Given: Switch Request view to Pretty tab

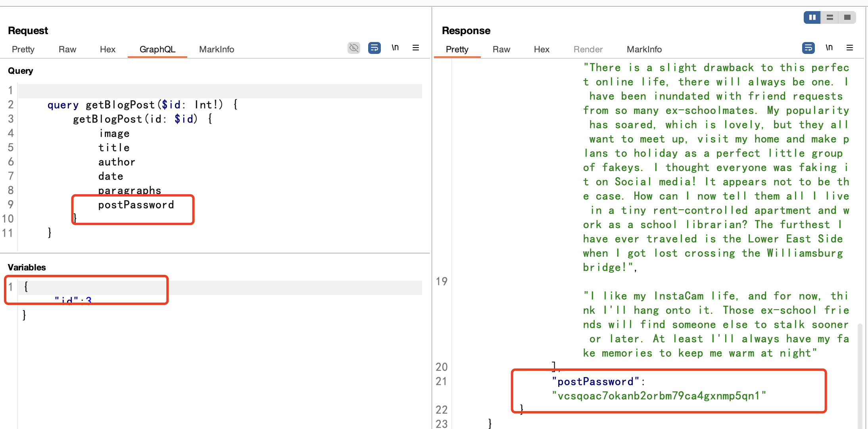Looking at the screenshot, I should click(x=23, y=50).
